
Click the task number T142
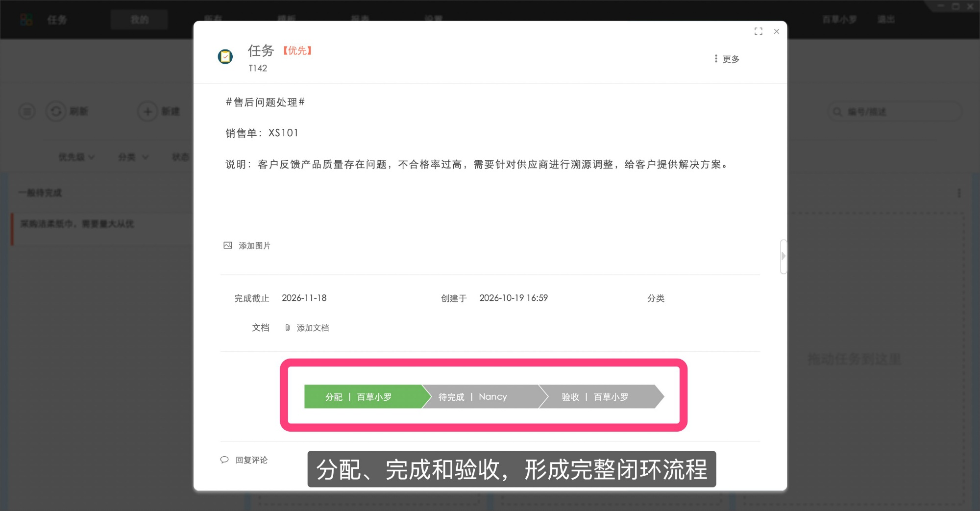pos(258,68)
